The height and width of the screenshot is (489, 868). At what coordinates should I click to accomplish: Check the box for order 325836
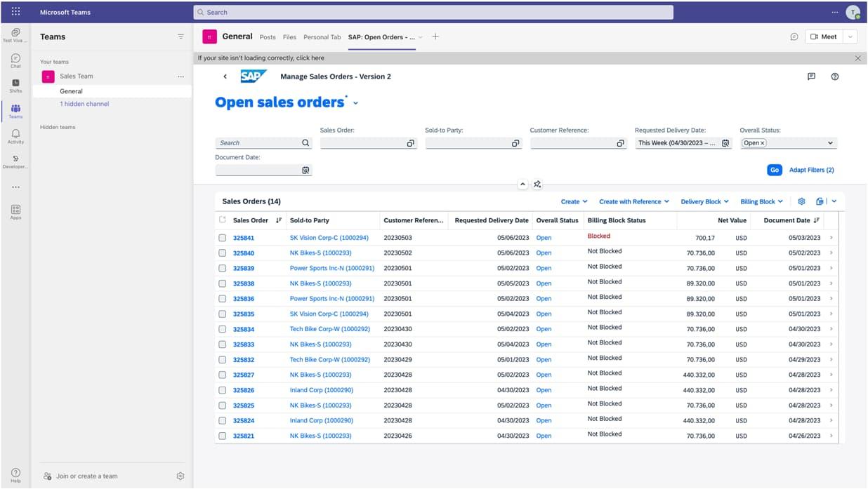coord(223,299)
